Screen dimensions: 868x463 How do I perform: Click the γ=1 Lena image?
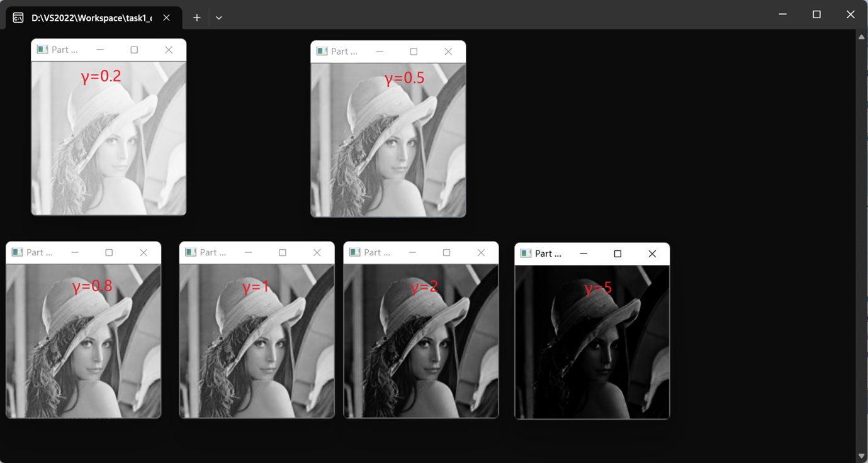click(257, 340)
